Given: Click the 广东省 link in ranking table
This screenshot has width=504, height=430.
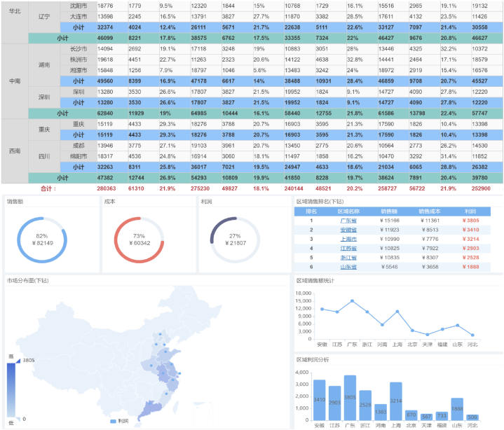Looking at the screenshot, I should point(348,221).
